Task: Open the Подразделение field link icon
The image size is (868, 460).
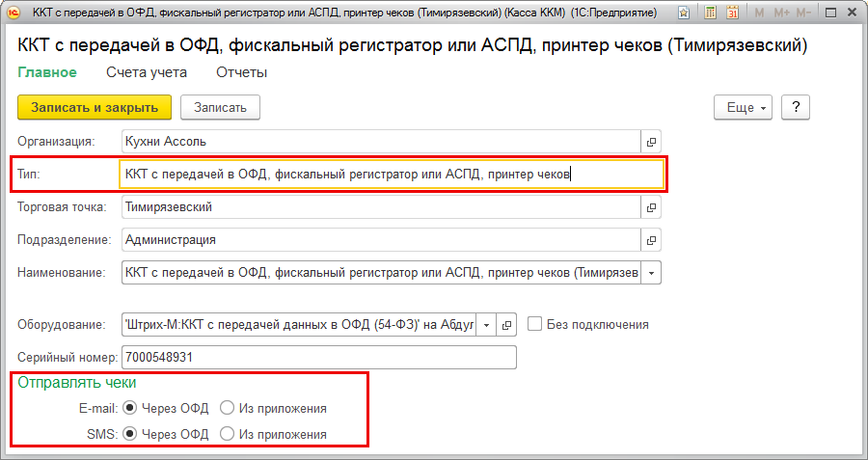Action: coord(651,240)
